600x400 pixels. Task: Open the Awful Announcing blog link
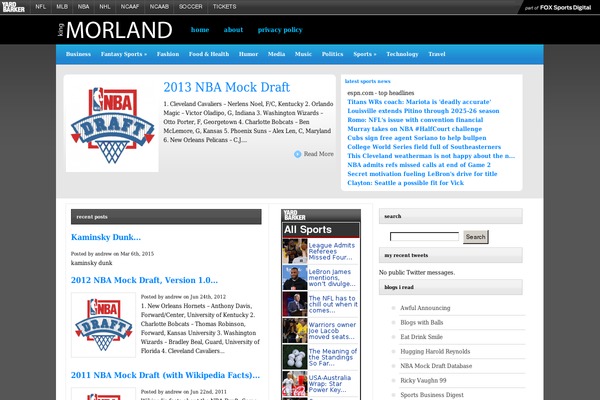pos(425,308)
